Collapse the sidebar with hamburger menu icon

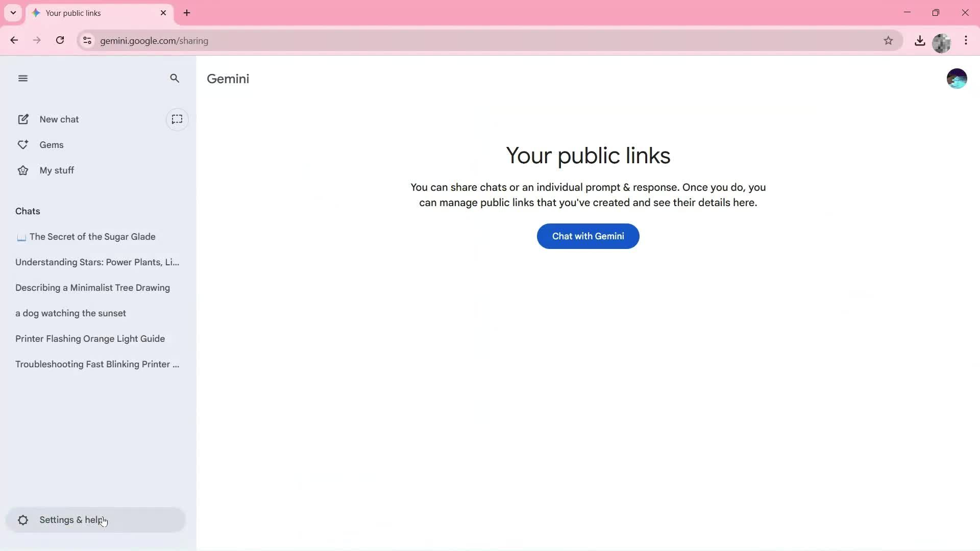[22, 79]
